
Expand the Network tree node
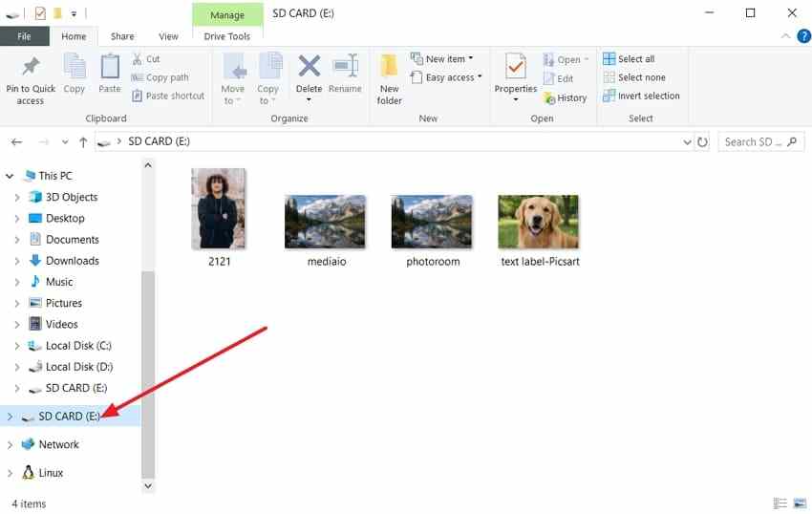(10, 445)
